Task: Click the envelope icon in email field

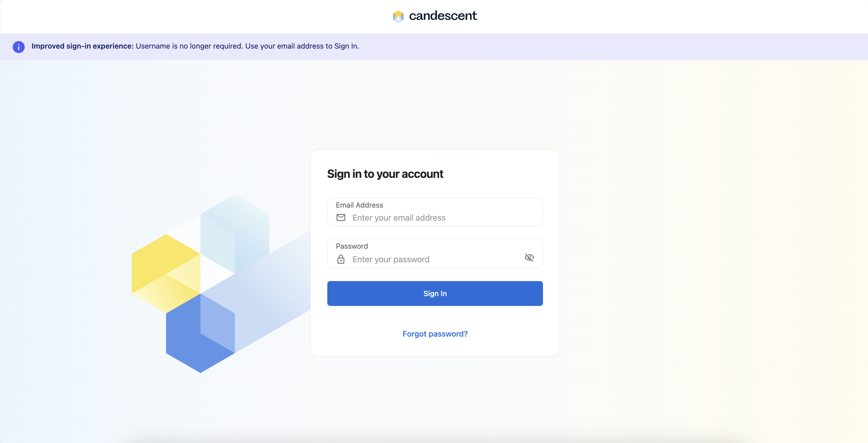Action: tap(341, 218)
